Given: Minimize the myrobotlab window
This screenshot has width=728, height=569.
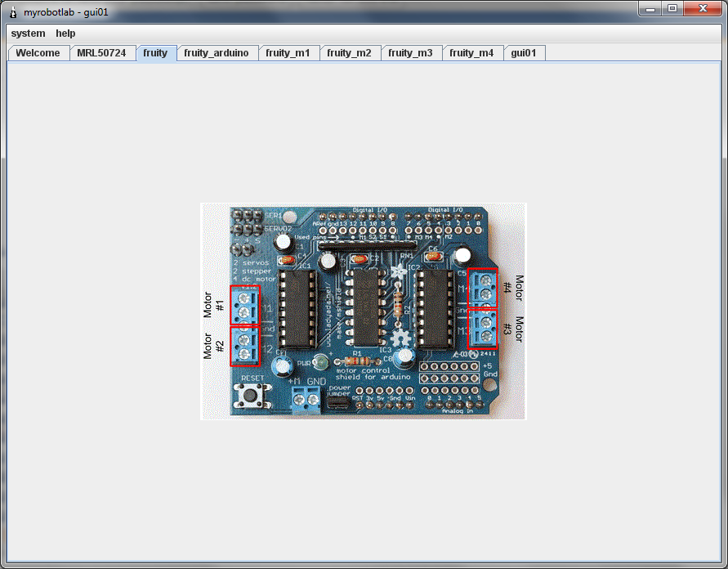Looking at the screenshot, I should tap(650, 9).
